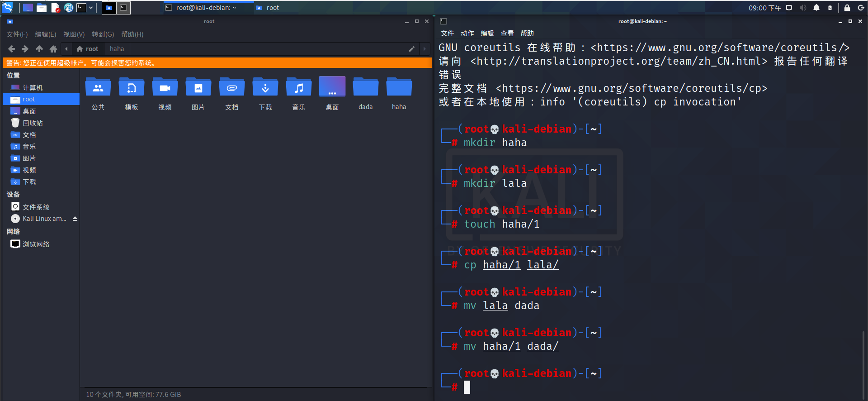Open the terminal 文件 menu
The width and height of the screenshot is (868, 401).
coord(448,33)
